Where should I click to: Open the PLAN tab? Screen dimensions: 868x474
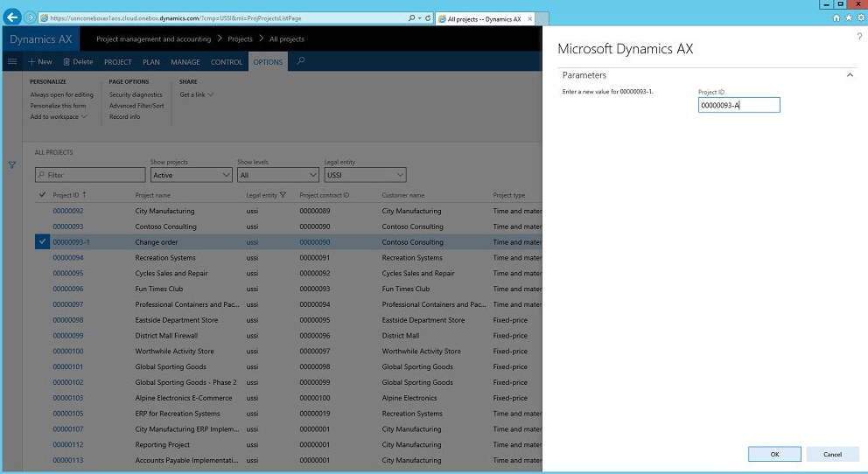pos(151,62)
